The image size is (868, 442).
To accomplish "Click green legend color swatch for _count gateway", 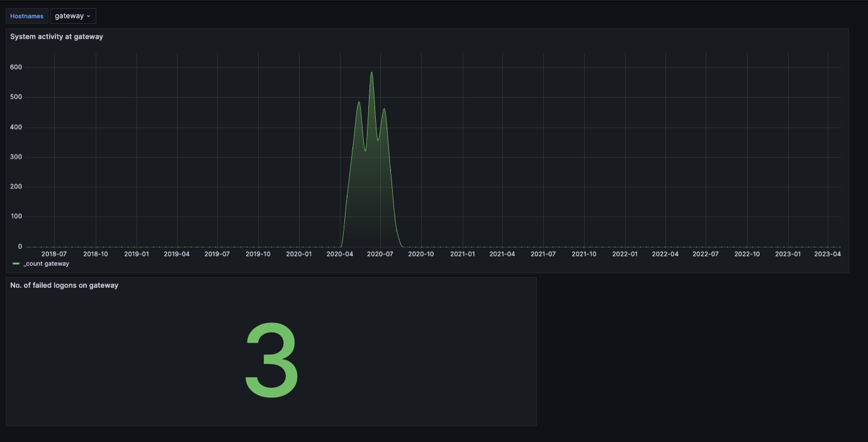I will point(16,264).
